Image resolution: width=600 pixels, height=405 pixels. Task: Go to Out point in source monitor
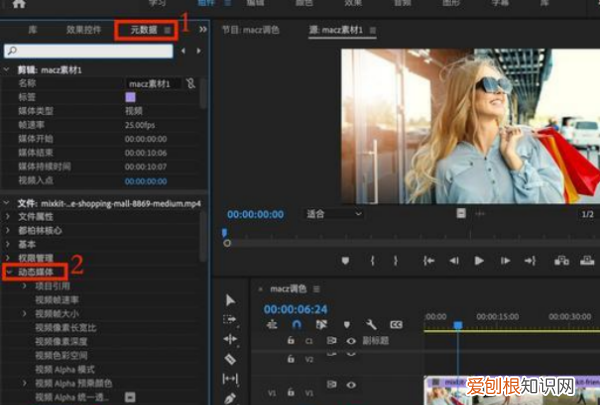pyautogui.click(x=530, y=261)
